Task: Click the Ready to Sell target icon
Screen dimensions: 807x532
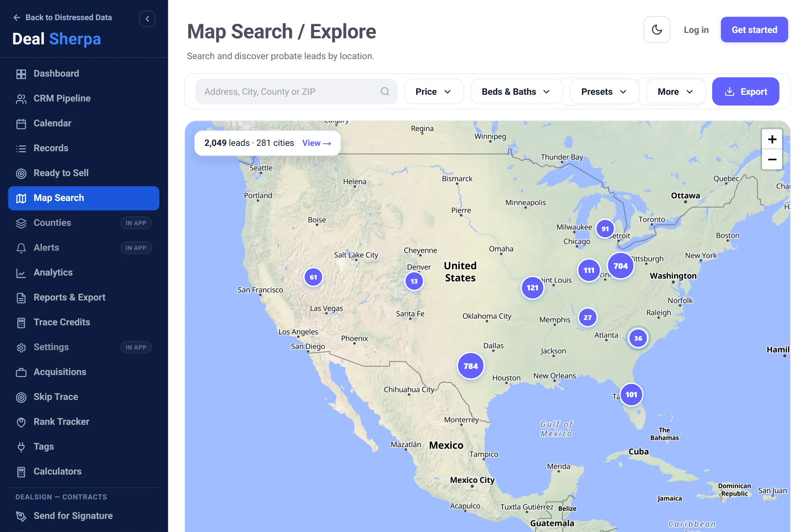Action: click(21, 173)
